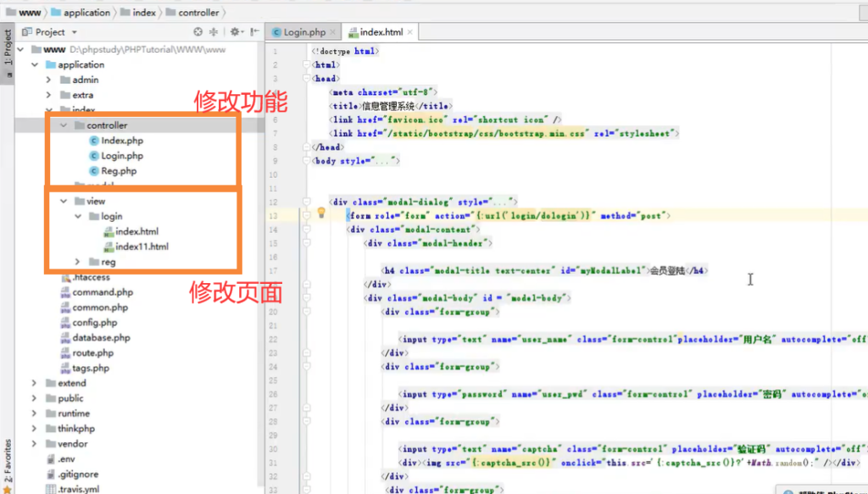Collapse the login folder
Image resolution: width=868 pixels, height=494 pixels.
tap(78, 216)
